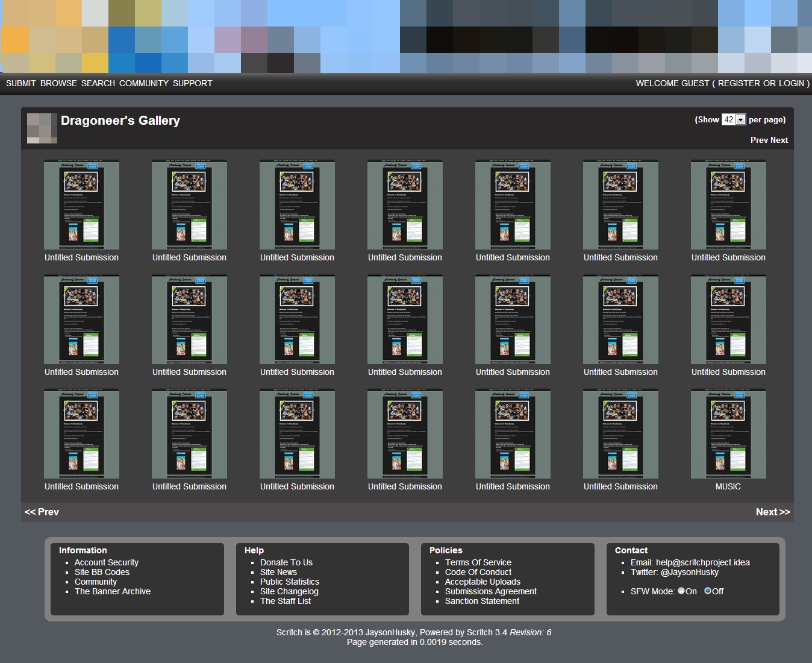The image size is (812, 663).
Task: Turn SFW Mode On
Action: coord(681,591)
